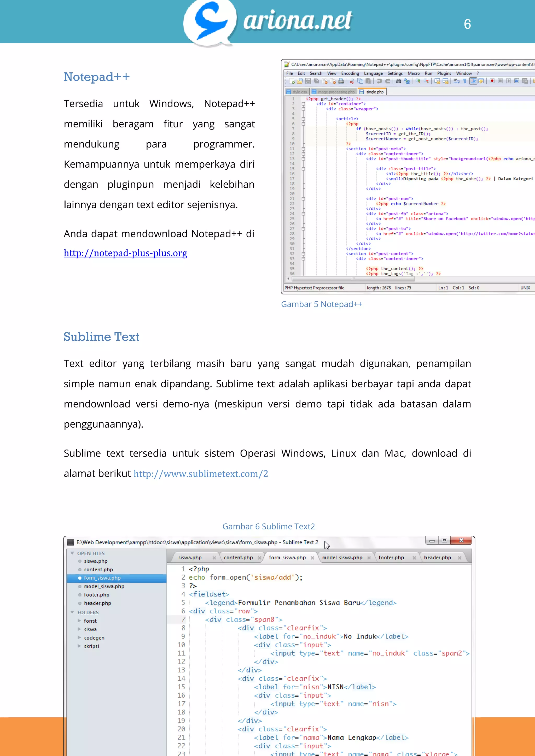Expand the skripsi folder in Sublime sidebar

click(x=79, y=646)
